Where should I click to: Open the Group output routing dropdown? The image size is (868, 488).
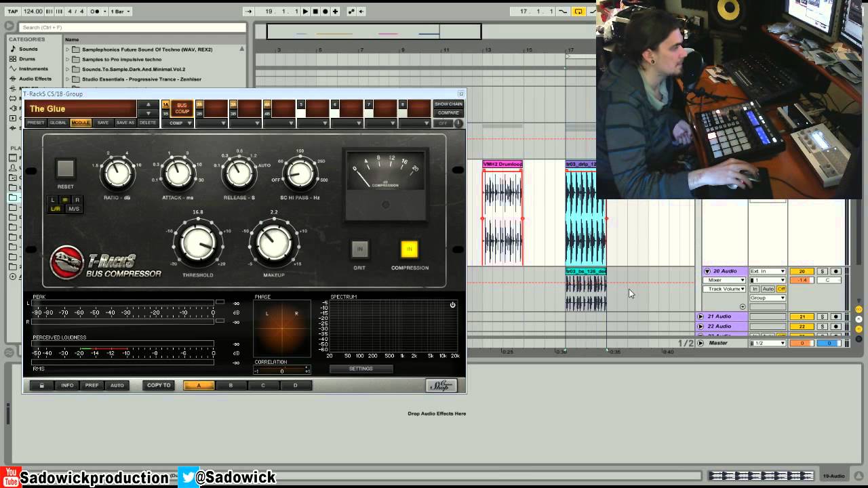click(x=768, y=298)
